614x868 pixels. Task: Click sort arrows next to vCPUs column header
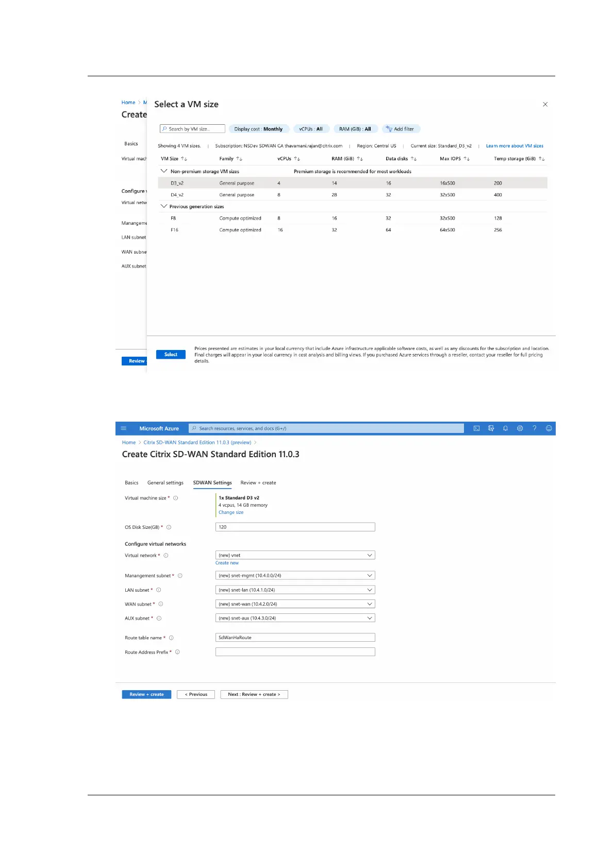pos(297,159)
